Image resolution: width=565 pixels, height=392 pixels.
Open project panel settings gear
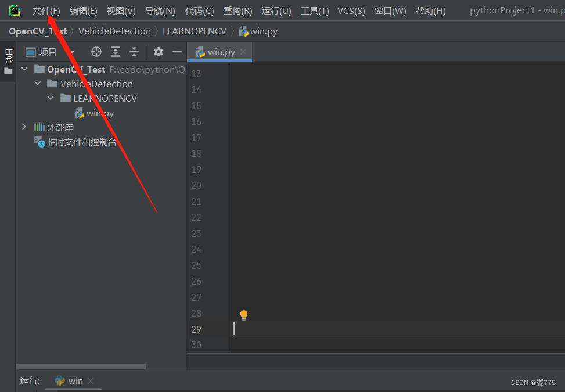158,52
